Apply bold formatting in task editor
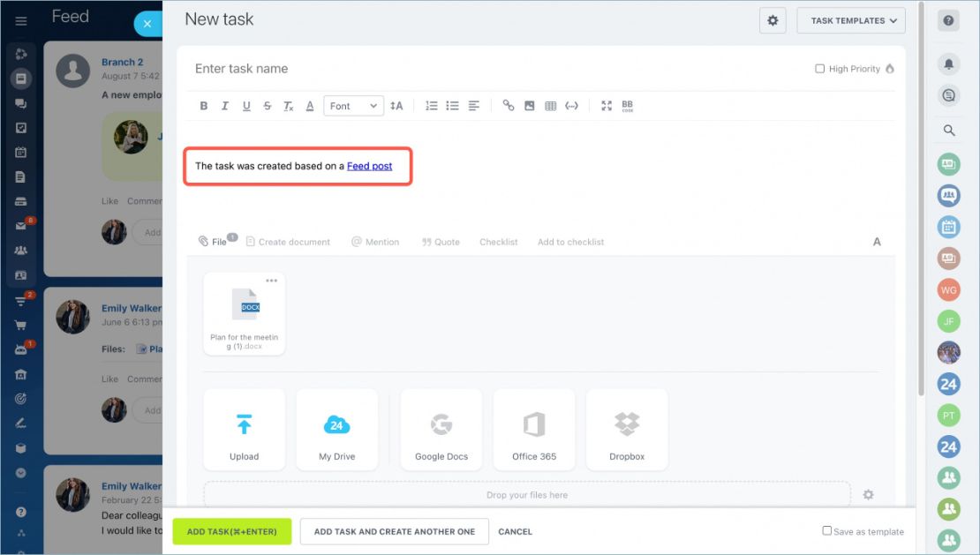 click(204, 106)
